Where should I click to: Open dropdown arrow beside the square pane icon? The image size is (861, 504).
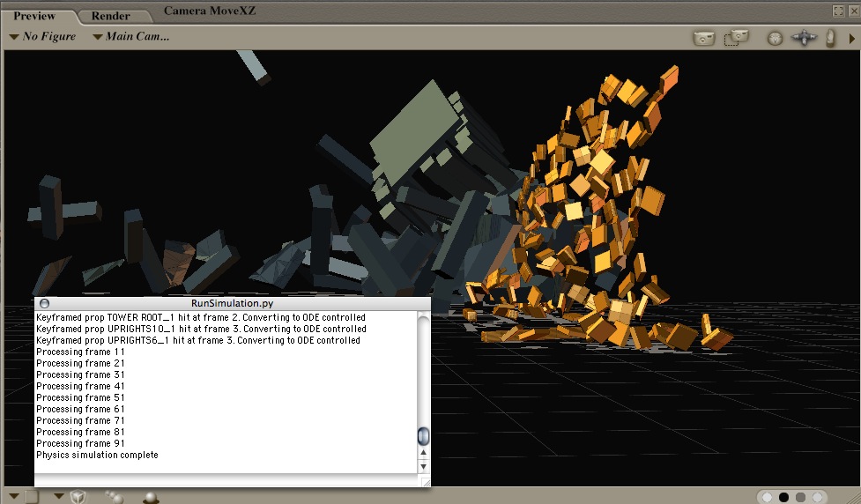click(14, 496)
